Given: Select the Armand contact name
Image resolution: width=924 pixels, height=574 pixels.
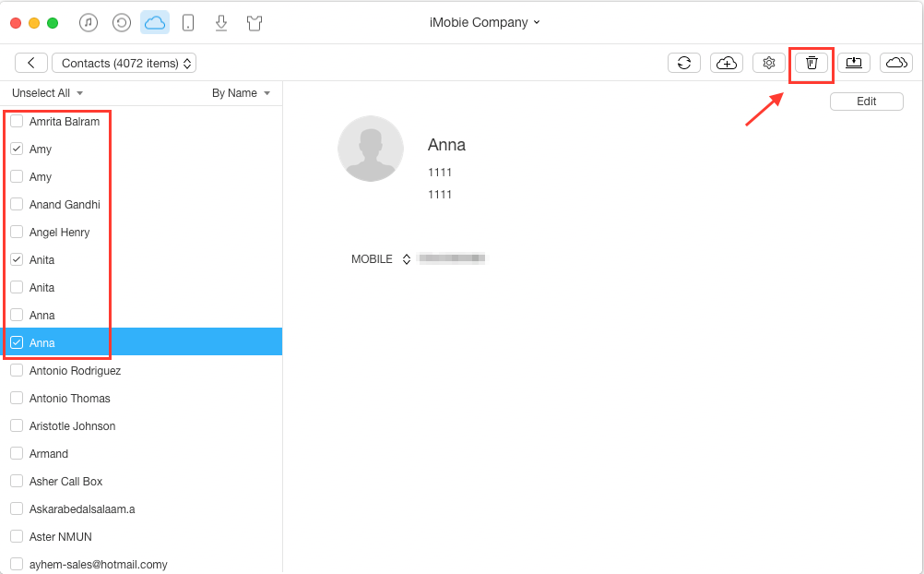Looking at the screenshot, I should tap(49, 454).
